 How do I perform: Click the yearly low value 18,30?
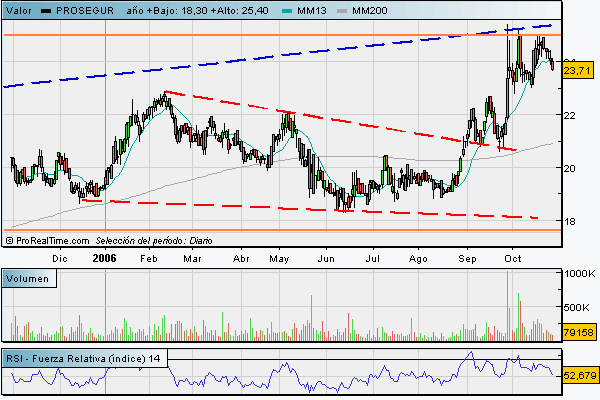pos(194,11)
